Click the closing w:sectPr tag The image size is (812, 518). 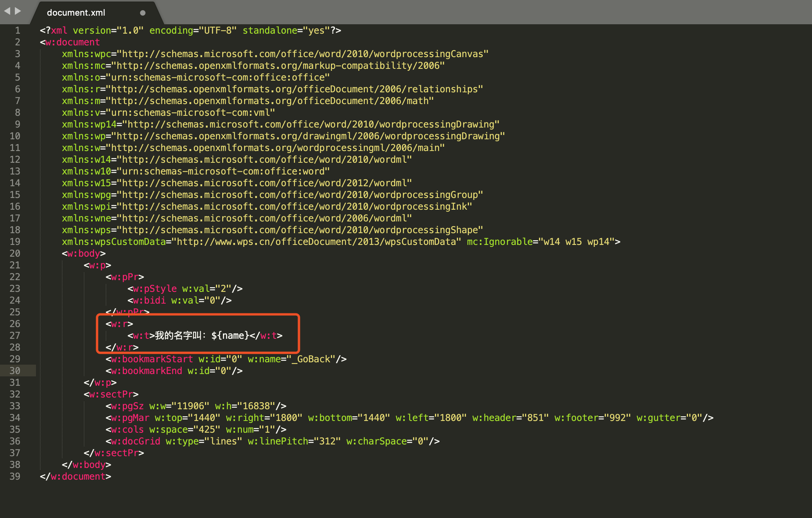tap(114, 453)
